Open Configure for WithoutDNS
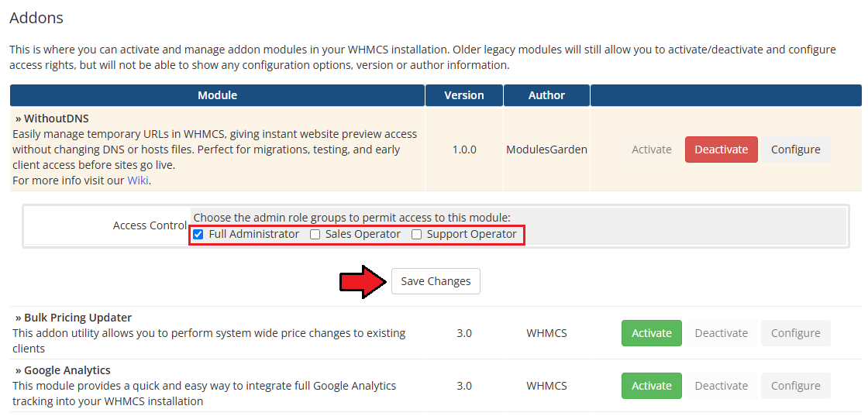 (x=795, y=150)
